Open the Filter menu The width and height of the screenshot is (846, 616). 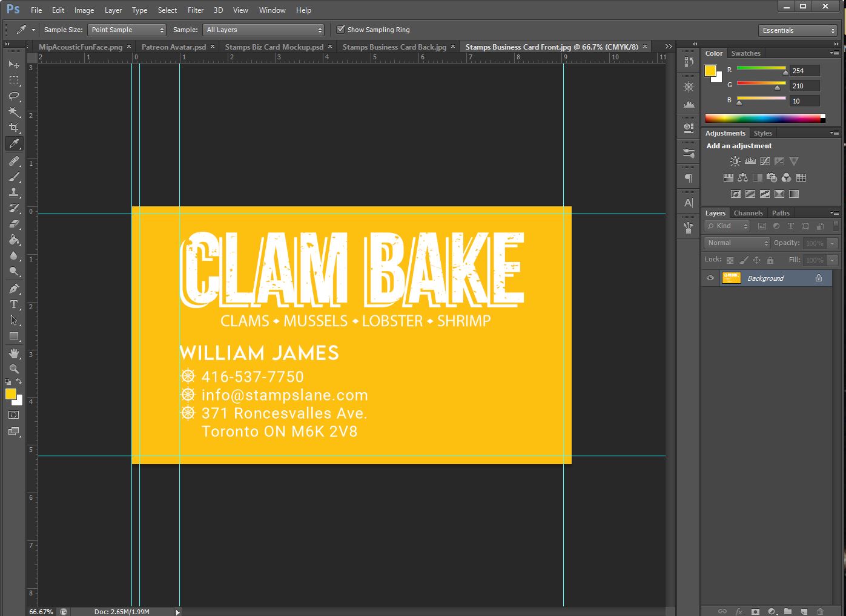[x=196, y=10]
